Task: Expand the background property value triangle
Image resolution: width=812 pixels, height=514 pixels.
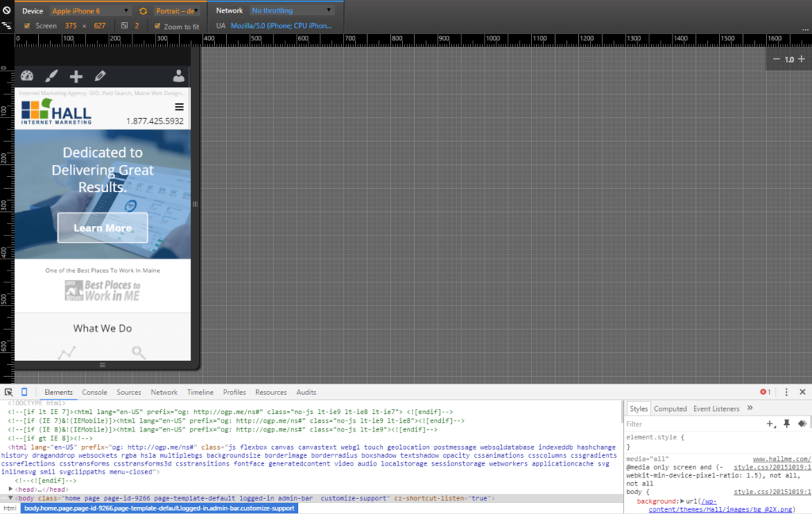Action: [683, 501]
